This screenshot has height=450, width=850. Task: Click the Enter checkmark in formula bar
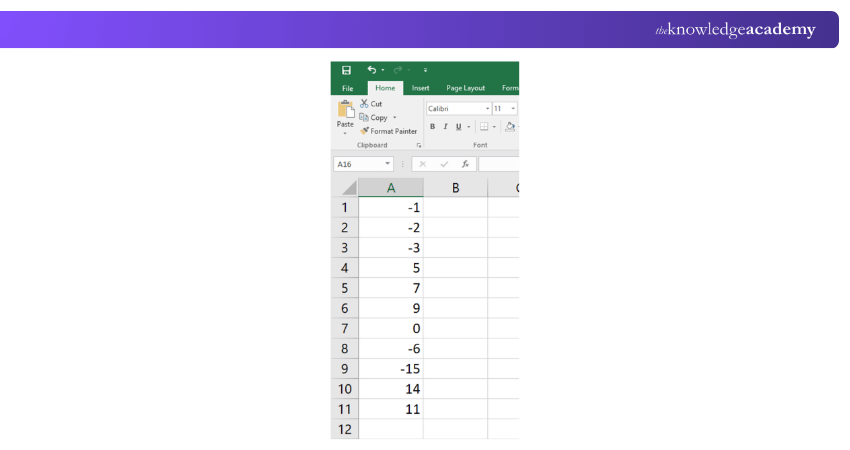pyautogui.click(x=444, y=164)
